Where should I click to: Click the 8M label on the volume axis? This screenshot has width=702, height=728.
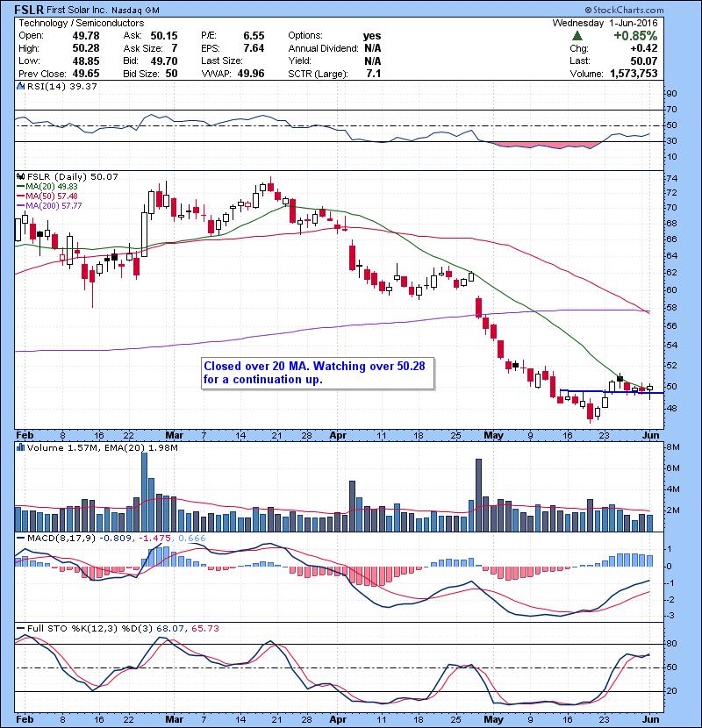tap(673, 447)
